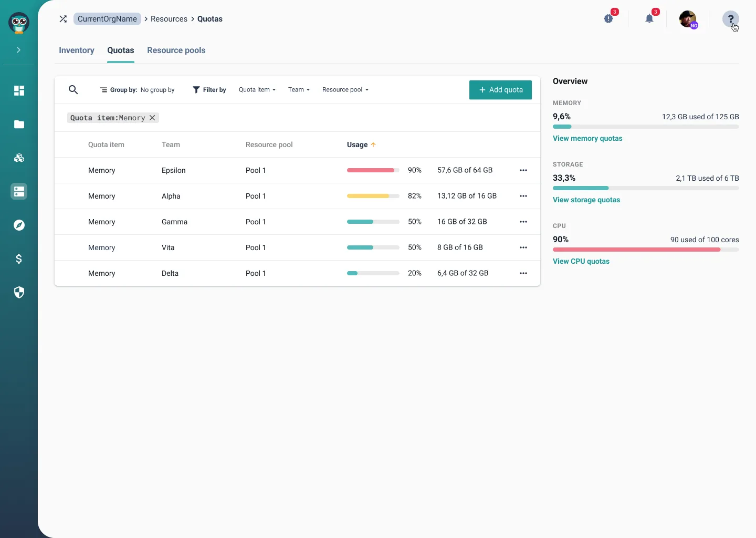Click the shuffle icon beside CurrentOrgName
Viewport: 756px width, 538px height.
coord(63,19)
